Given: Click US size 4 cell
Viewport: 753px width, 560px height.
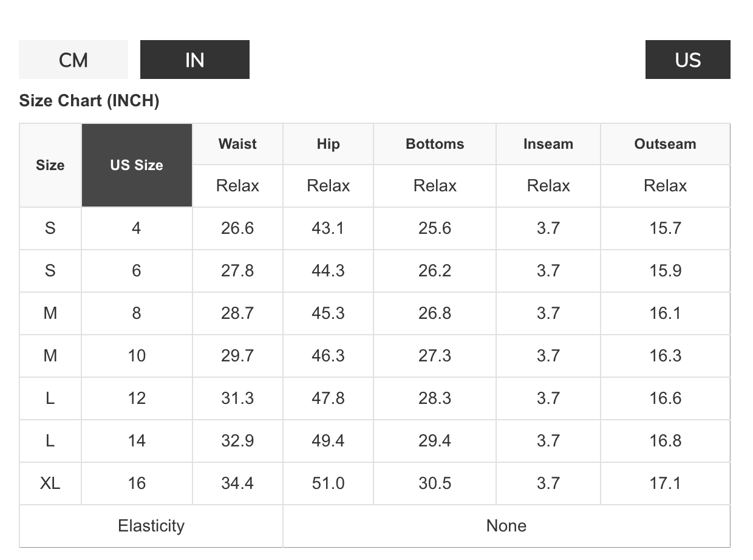Looking at the screenshot, I should coord(137,228).
